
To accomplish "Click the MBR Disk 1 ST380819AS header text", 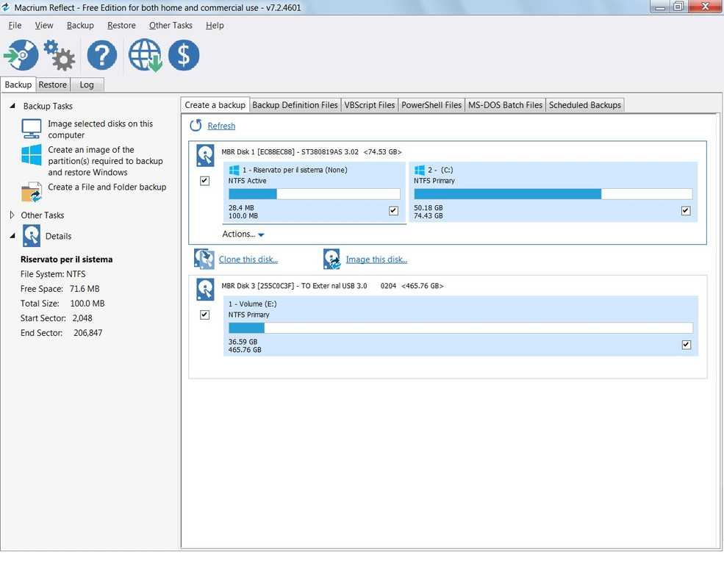I will point(311,152).
